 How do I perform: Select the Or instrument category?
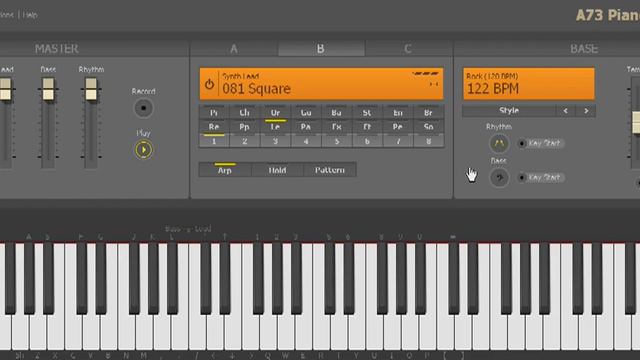click(275, 113)
